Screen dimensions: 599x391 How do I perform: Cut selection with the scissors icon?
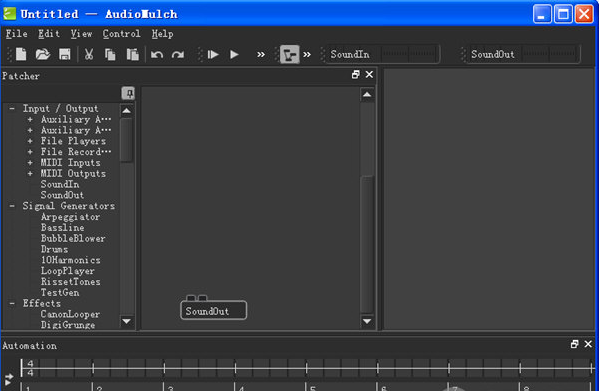[x=89, y=54]
